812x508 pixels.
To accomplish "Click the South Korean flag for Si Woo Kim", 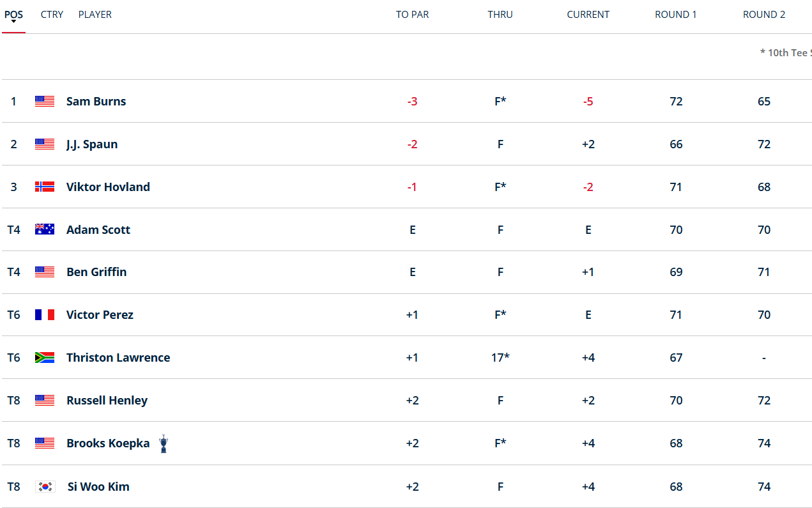I will point(44,486).
